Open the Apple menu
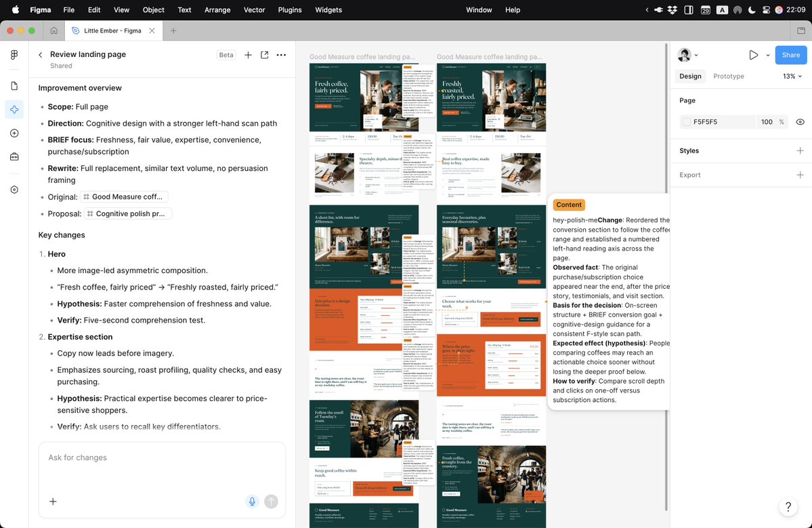812x528 pixels. (x=16, y=10)
